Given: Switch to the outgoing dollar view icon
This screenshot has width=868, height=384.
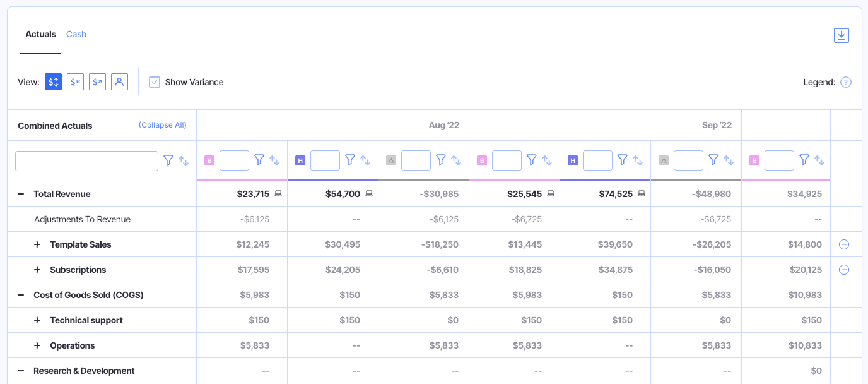Looking at the screenshot, I should pyautogui.click(x=97, y=82).
